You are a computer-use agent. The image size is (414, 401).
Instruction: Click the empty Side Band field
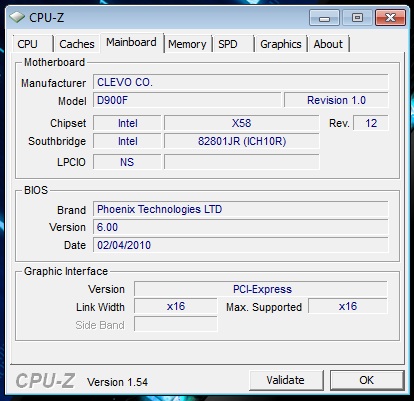coord(176,324)
